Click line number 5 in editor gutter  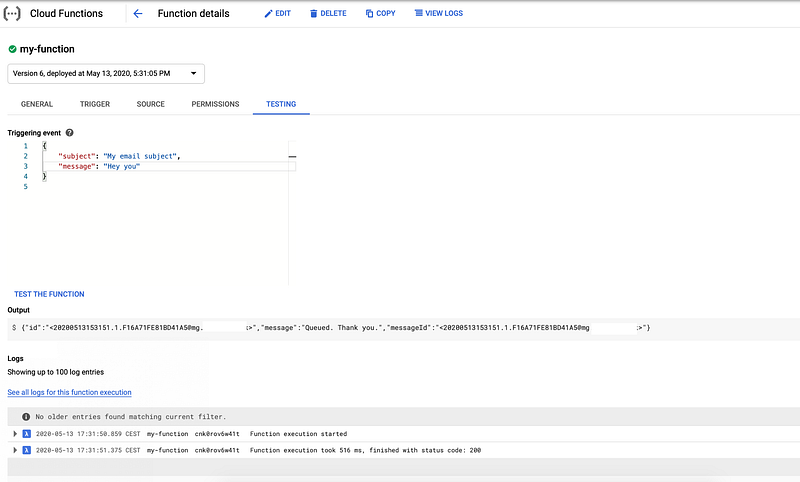(26, 187)
